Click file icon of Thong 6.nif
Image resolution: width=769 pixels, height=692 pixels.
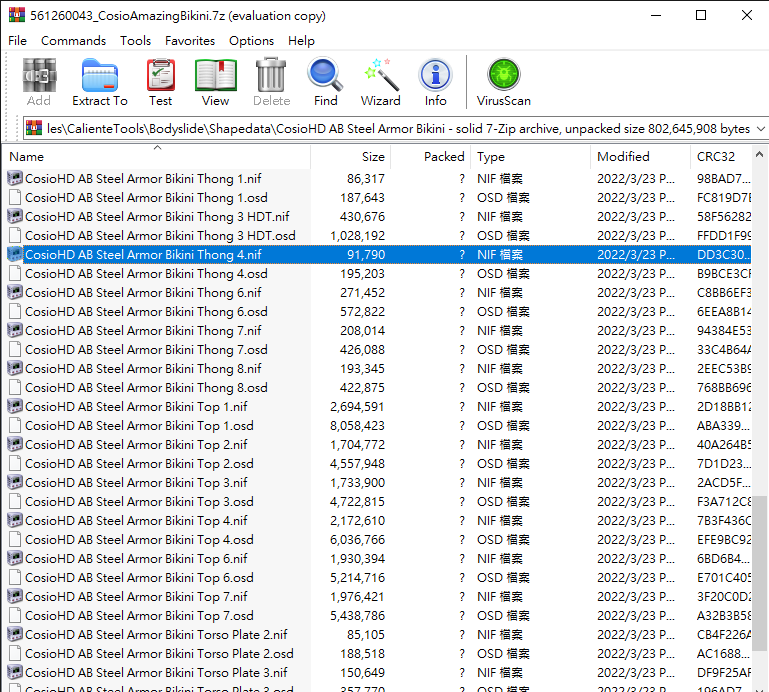click(15, 292)
